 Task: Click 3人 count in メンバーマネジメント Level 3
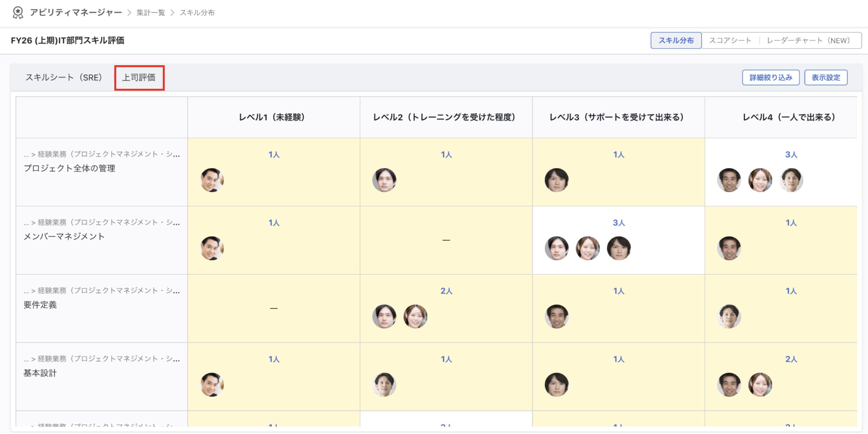[619, 223]
